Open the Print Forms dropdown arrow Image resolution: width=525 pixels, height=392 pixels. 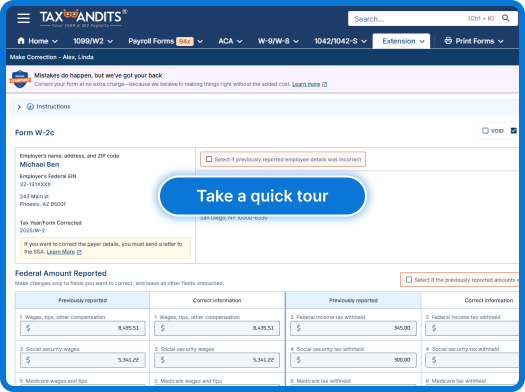click(501, 41)
